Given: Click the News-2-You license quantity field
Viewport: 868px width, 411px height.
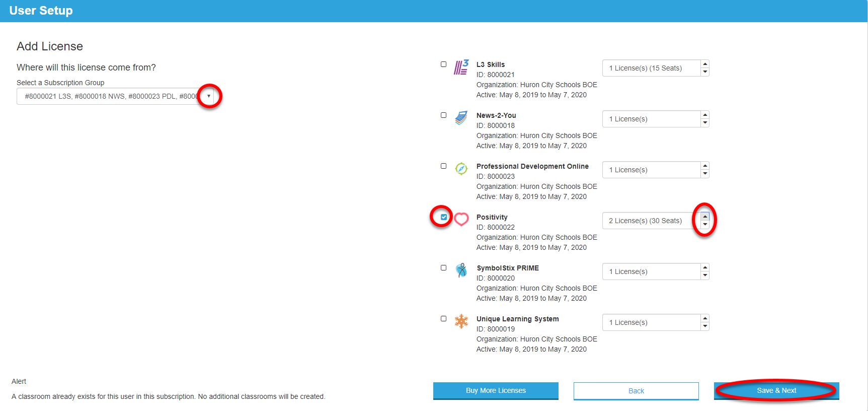Looking at the screenshot, I should tap(651, 119).
